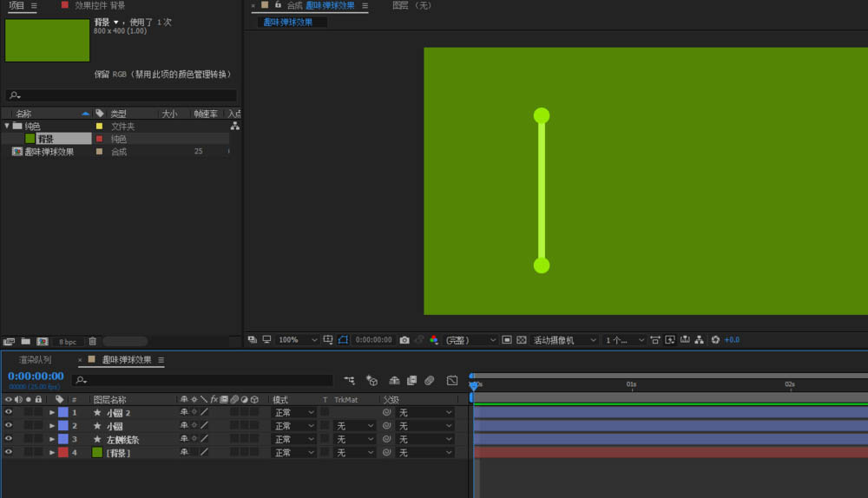Click the Project panel search field
The height and width of the screenshot is (498, 868).
click(122, 95)
